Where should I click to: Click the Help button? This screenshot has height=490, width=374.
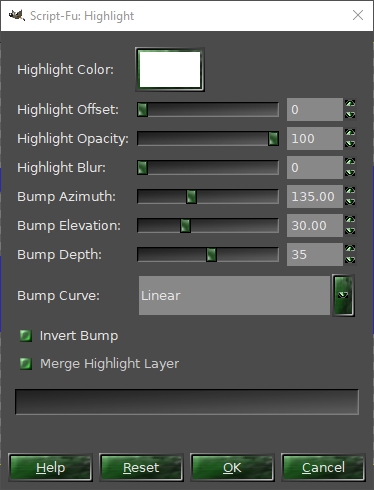tap(50, 468)
